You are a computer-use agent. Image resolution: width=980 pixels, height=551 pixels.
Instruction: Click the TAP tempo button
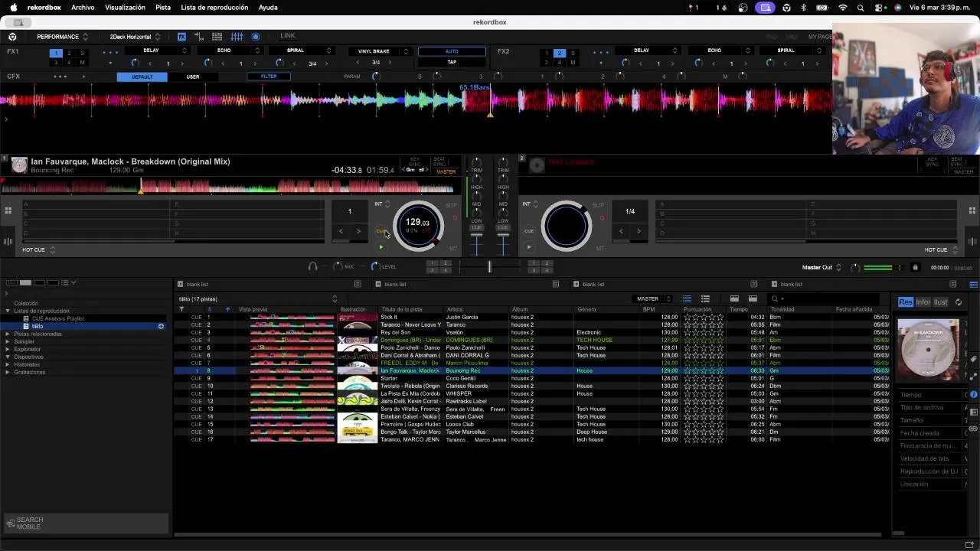point(452,62)
